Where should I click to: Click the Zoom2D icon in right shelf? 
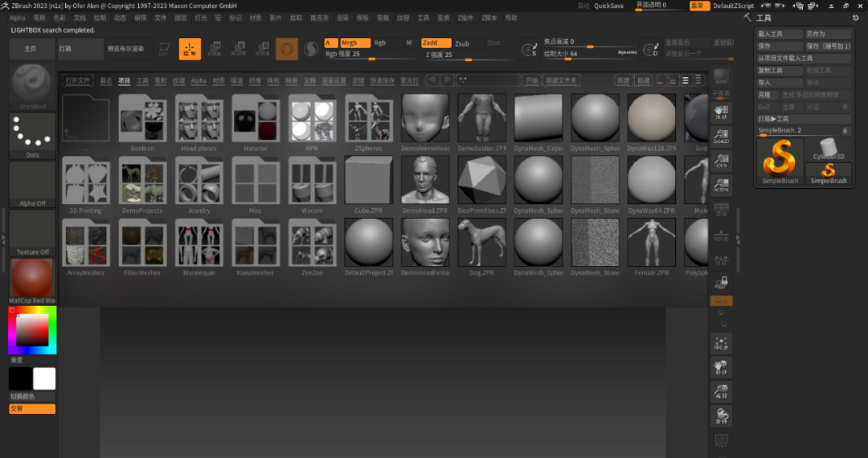[x=722, y=137]
